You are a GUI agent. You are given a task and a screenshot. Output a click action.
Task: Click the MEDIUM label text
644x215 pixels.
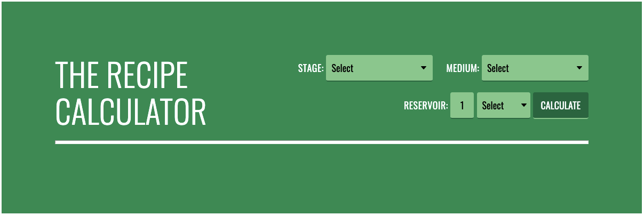pyautogui.click(x=463, y=69)
